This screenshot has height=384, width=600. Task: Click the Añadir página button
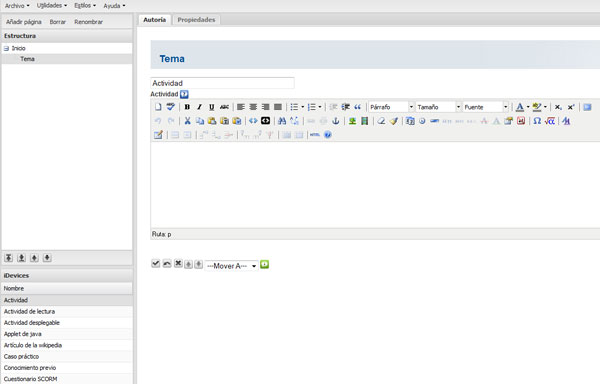point(24,22)
